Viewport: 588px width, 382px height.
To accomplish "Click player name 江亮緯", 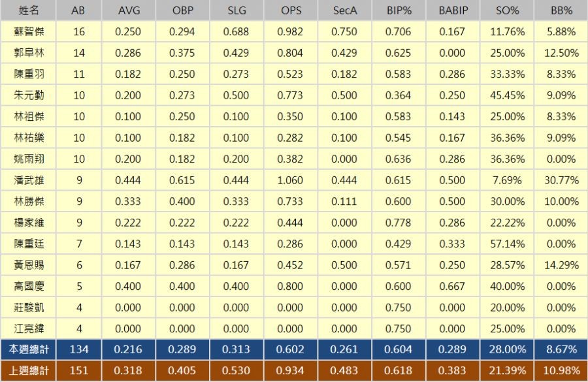I will click(x=28, y=328).
